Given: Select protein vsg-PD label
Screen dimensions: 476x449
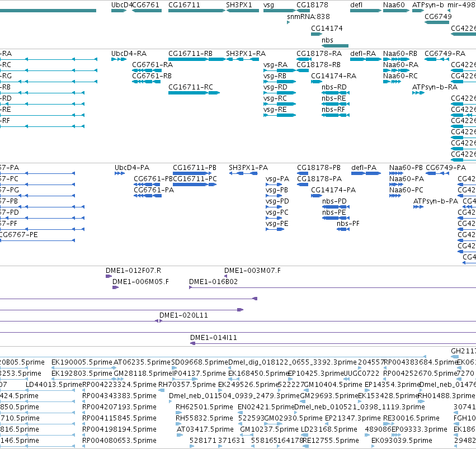Looking at the screenshot, I should 277,201.
